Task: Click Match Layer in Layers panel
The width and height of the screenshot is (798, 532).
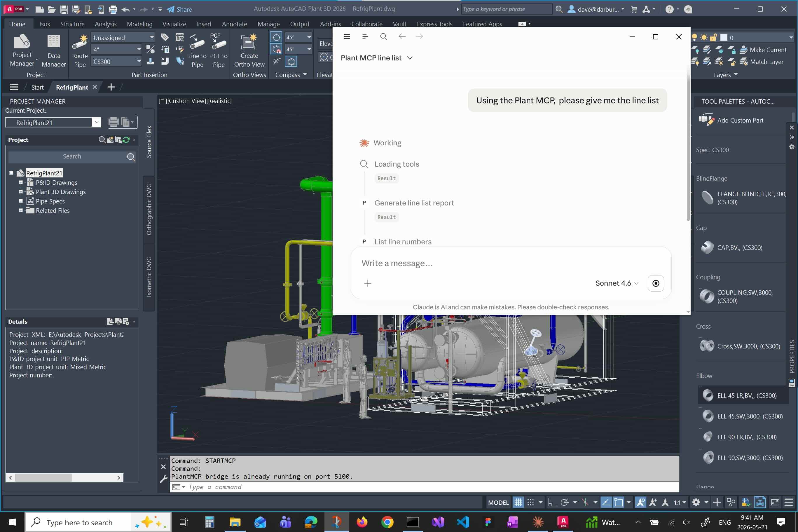Action: pyautogui.click(x=761, y=61)
